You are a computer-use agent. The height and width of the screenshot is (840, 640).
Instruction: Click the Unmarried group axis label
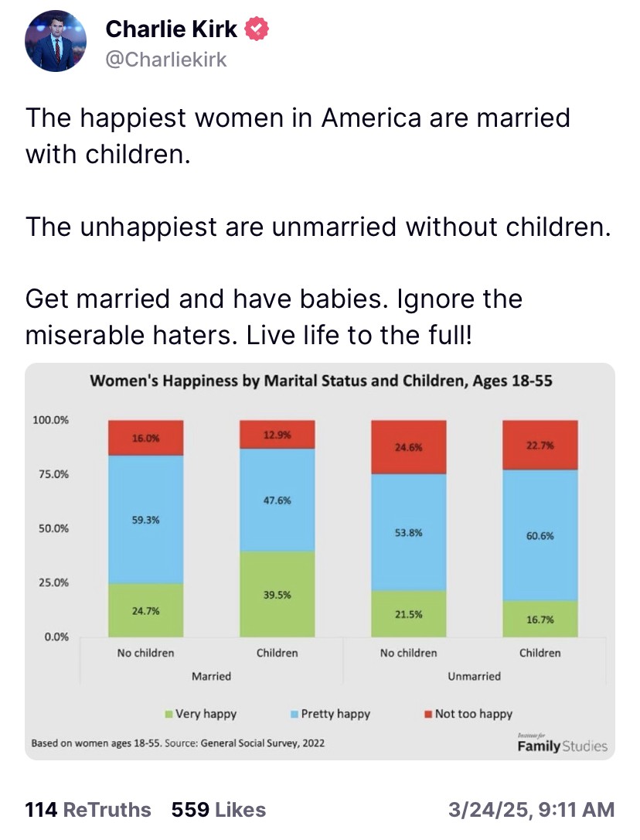tap(474, 676)
